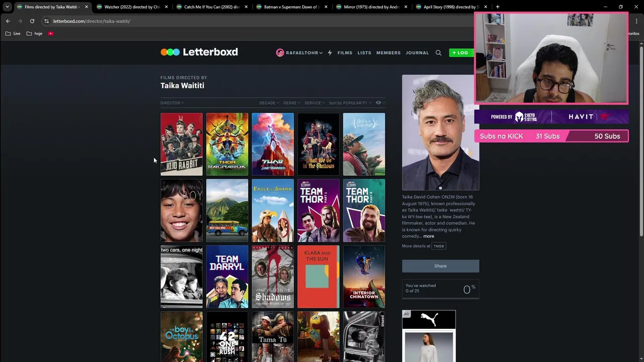Expand the Decade filter dropdown
The width and height of the screenshot is (644, 362).
click(269, 103)
